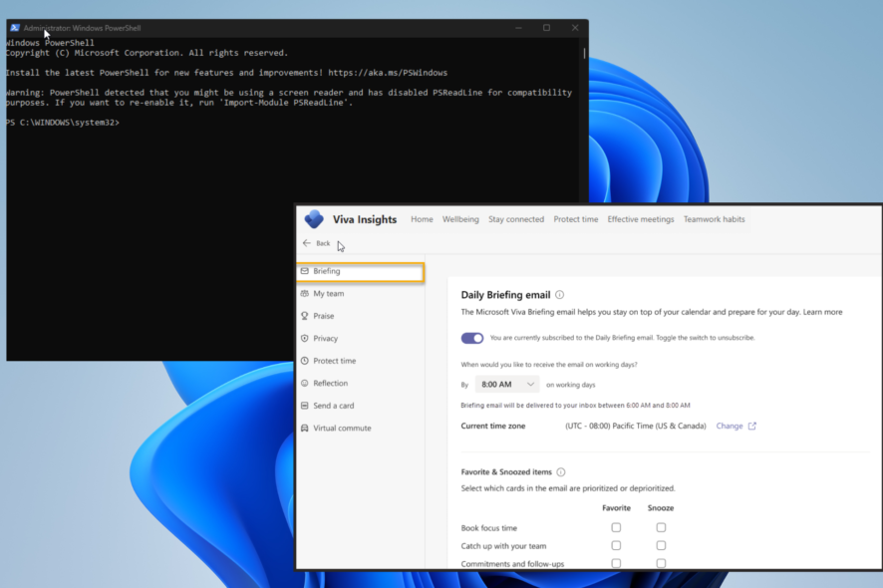The image size is (883, 588).
Task: Open Privacy settings in the sidebar
Action: pos(361,339)
